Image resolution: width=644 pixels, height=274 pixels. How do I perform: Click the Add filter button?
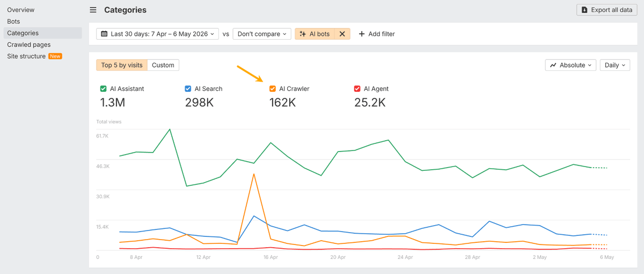(377, 34)
